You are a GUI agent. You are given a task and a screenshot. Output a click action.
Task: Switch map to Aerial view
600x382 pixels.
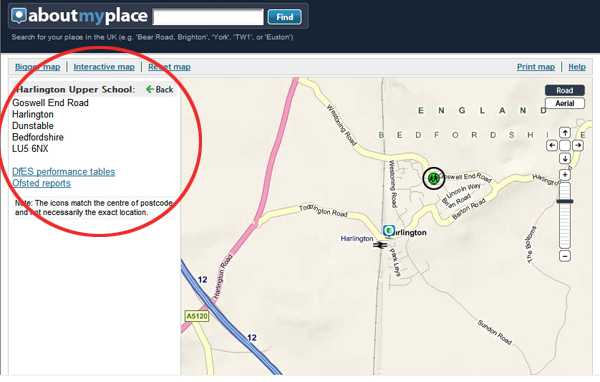coord(565,103)
